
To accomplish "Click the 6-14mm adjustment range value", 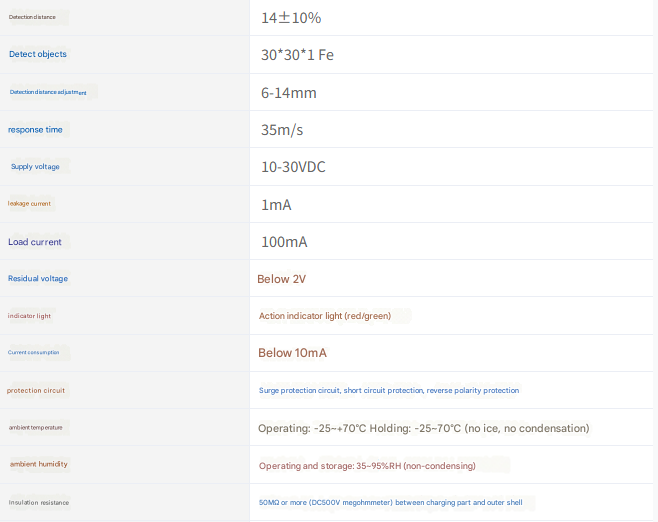I will click(x=289, y=93).
